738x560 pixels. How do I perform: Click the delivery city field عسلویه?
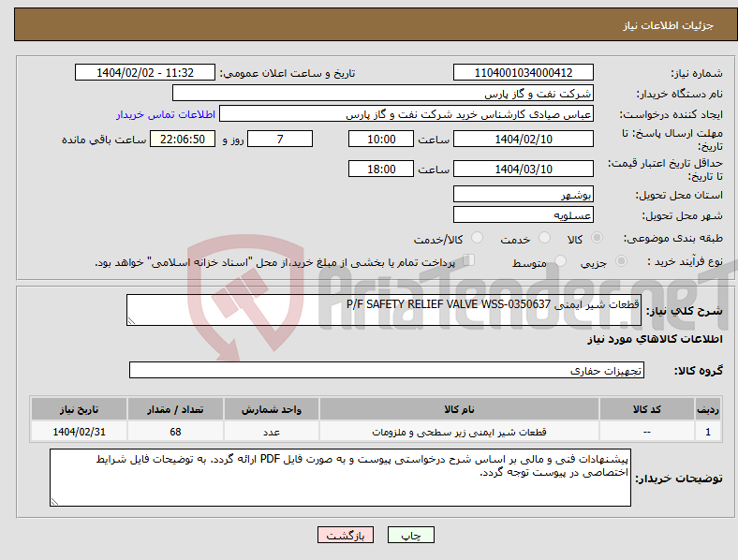point(523,214)
